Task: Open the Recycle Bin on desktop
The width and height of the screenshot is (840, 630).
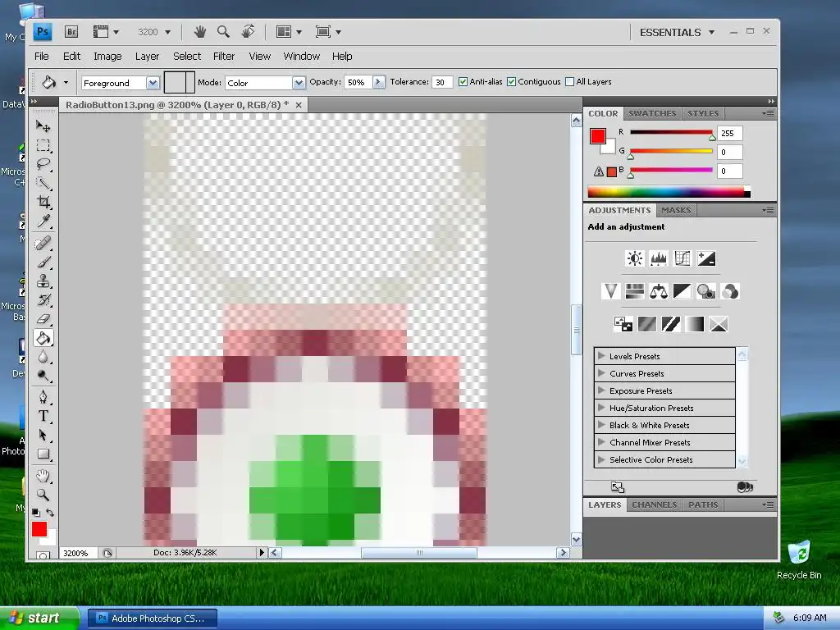Action: coord(799,559)
